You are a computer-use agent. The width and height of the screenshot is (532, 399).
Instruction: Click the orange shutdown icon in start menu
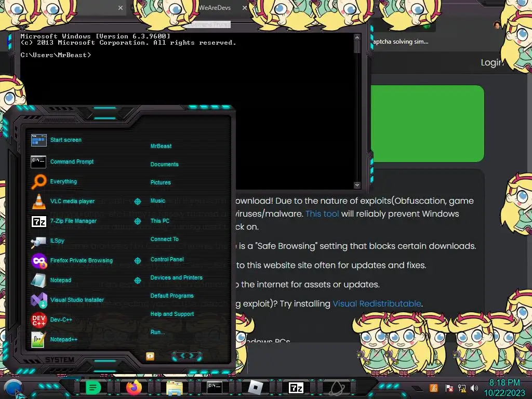click(150, 356)
